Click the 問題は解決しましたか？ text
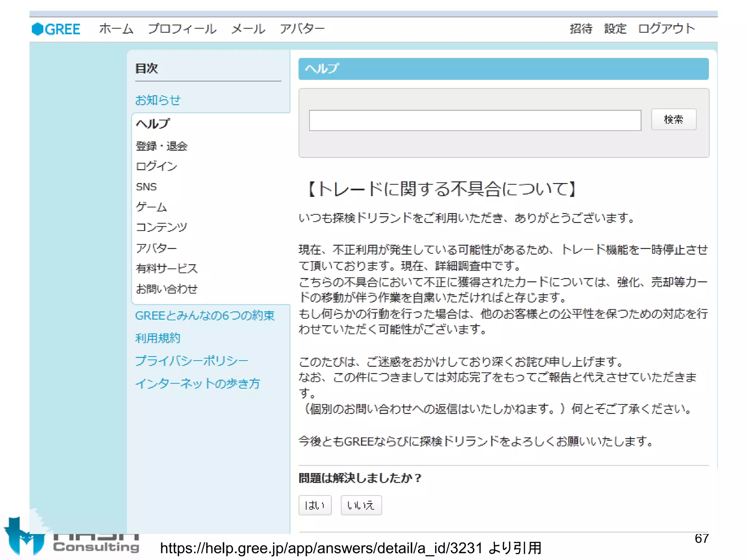Screen dimensions: 747x560 tap(360, 478)
